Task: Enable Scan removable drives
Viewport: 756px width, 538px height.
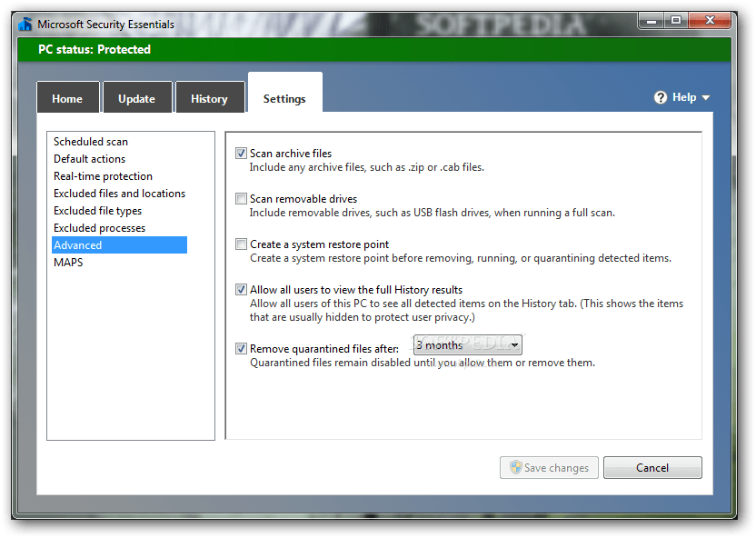Action: tap(241, 198)
